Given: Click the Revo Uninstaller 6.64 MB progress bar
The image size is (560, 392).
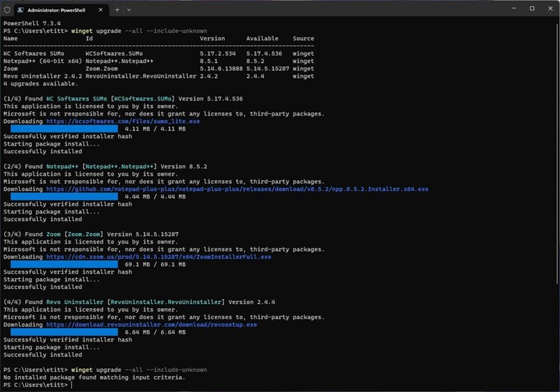Looking at the screenshot, I should (64, 332).
